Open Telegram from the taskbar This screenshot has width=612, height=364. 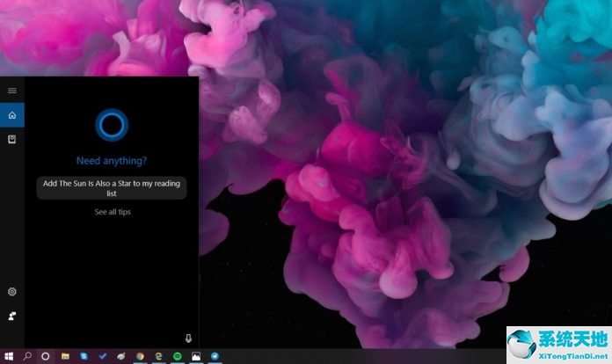pos(215,356)
